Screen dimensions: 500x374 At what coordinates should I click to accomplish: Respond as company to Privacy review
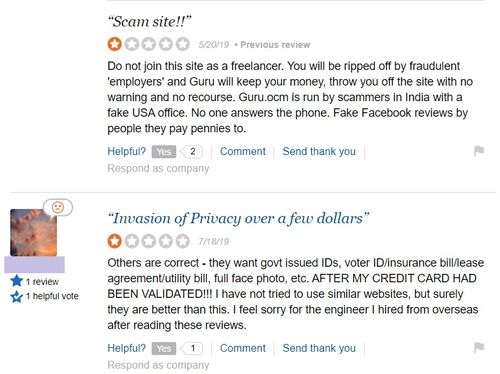coord(158,365)
